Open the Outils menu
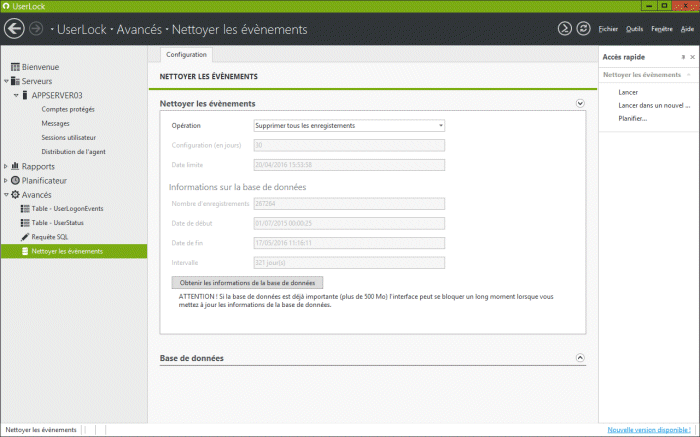The height and width of the screenshot is (437, 700). [634, 29]
